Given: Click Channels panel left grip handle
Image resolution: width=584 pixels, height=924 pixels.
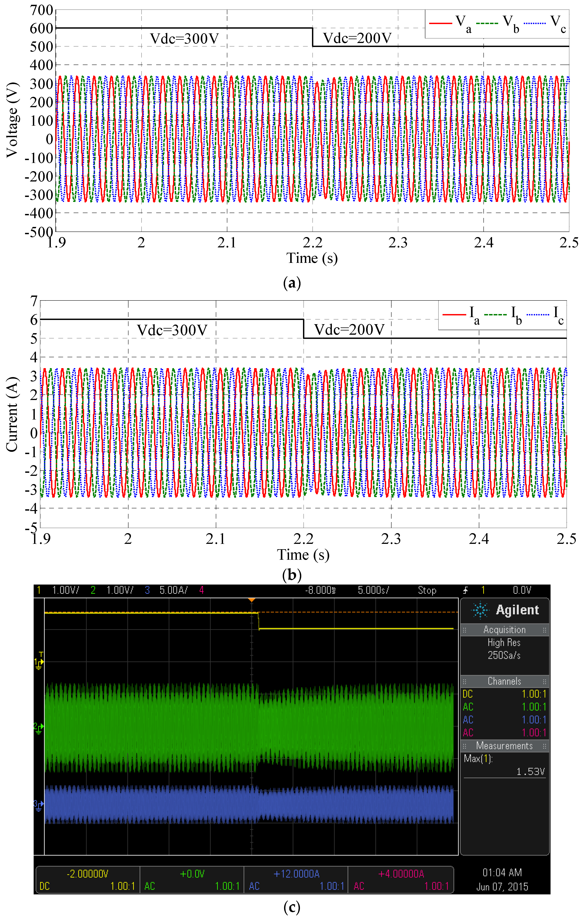Looking at the screenshot, I should click(x=465, y=681).
